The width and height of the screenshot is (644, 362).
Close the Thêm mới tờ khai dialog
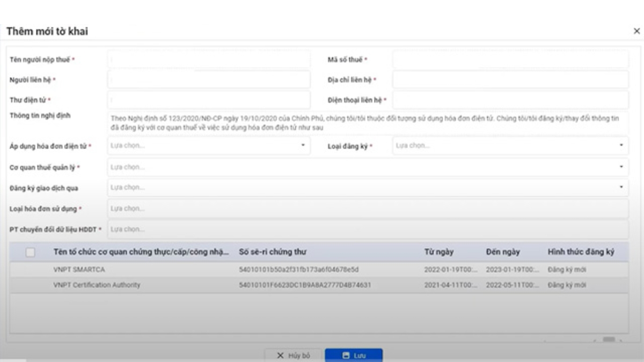click(636, 32)
